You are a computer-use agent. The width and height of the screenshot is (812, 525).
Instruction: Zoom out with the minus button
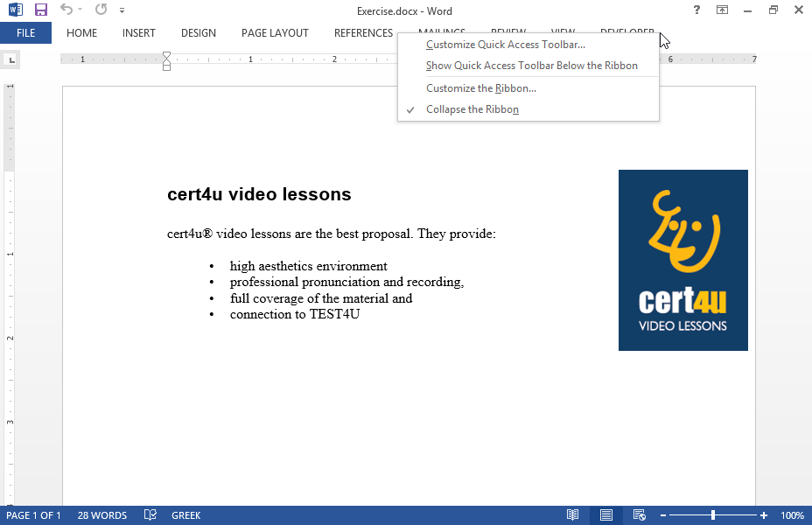click(x=663, y=515)
